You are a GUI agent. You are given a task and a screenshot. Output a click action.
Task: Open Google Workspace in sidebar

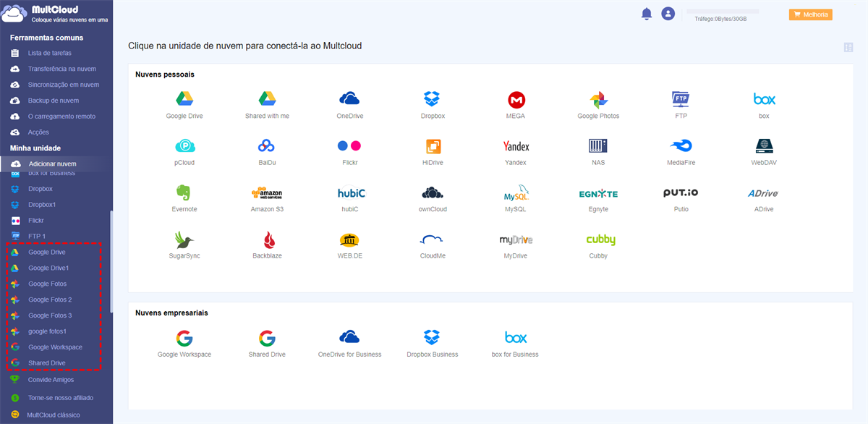(56, 347)
